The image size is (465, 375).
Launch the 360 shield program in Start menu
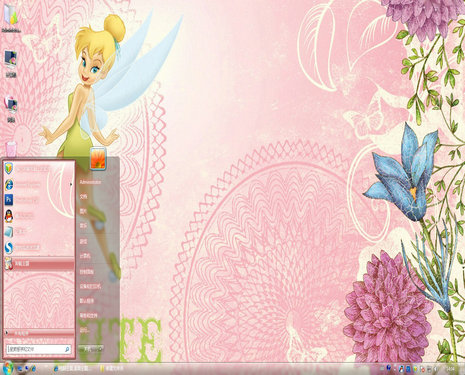[x=38, y=168]
